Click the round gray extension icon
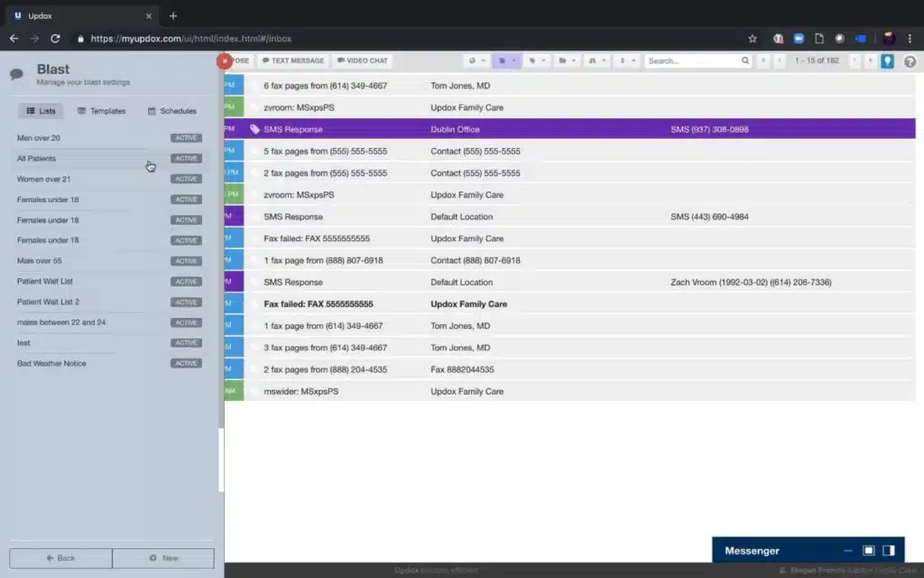The image size is (924, 578). click(x=840, y=39)
